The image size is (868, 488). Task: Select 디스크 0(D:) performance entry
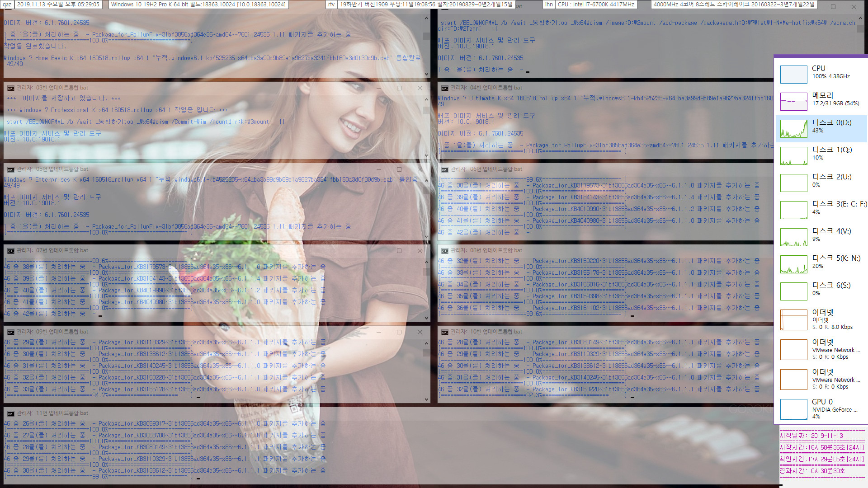pos(822,128)
